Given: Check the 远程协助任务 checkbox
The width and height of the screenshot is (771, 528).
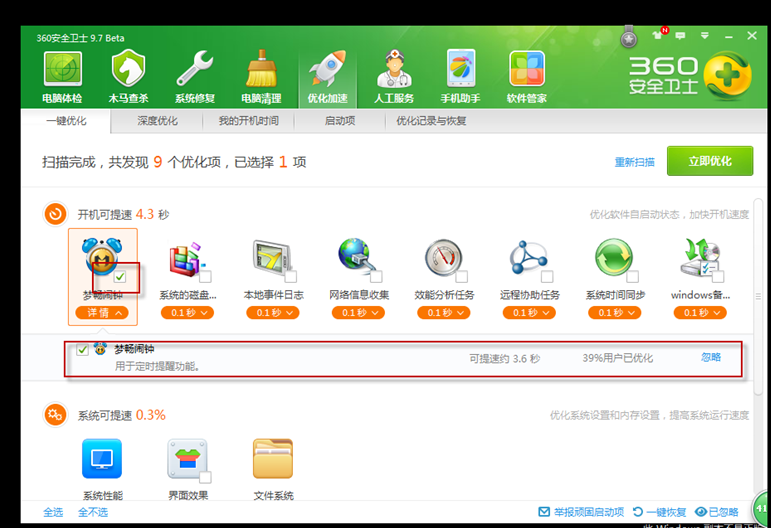Looking at the screenshot, I should (x=547, y=277).
